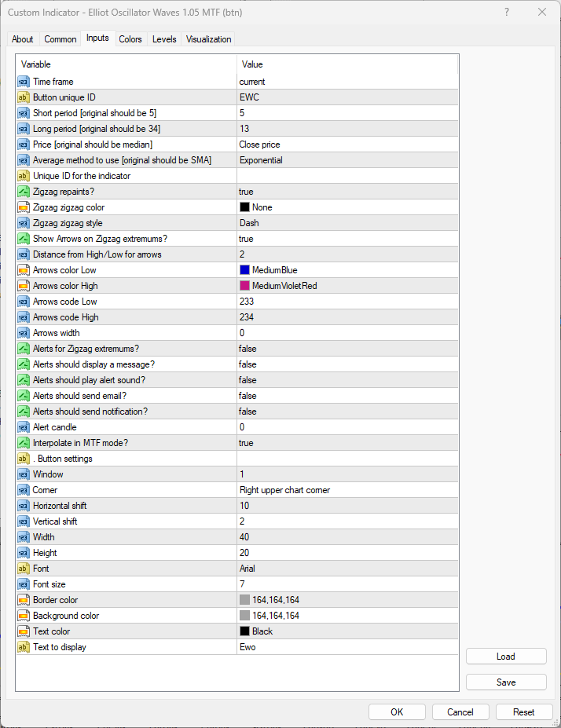The height and width of the screenshot is (728, 561).
Task: Click the icon beside Time frame
Action: (x=24, y=82)
